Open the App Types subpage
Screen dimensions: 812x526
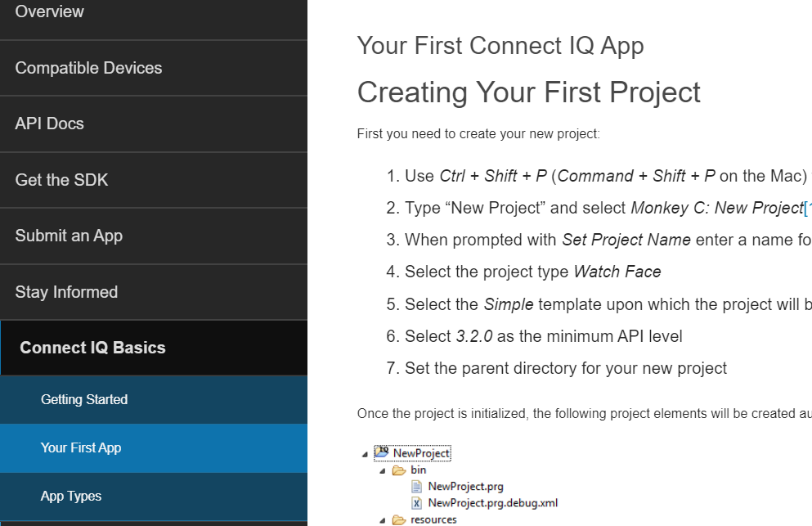[x=71, y=496]
